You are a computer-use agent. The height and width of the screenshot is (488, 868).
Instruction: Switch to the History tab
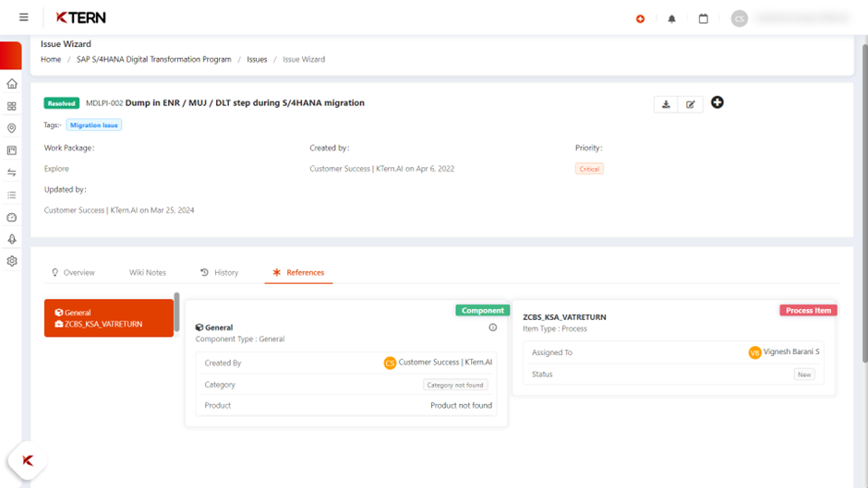(x=219, y=272)
